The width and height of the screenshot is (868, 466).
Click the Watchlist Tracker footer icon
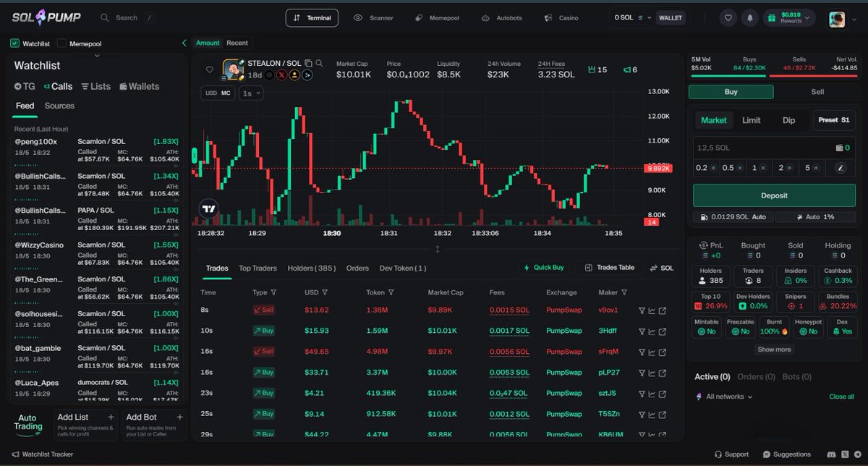14,454
